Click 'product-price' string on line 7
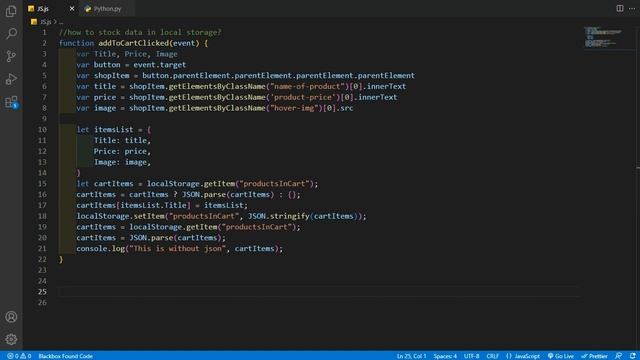The width and height of the screenshot is (640, 360). coord(303,97)
